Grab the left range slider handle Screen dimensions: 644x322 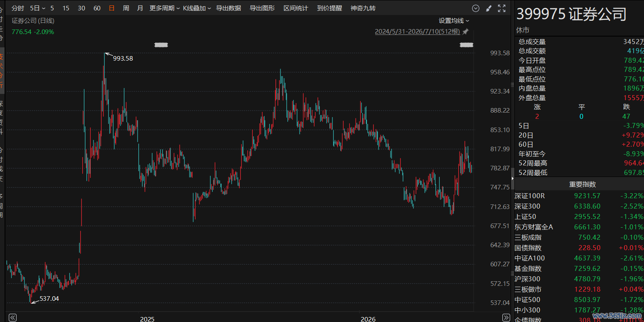(x=161, y=45)
